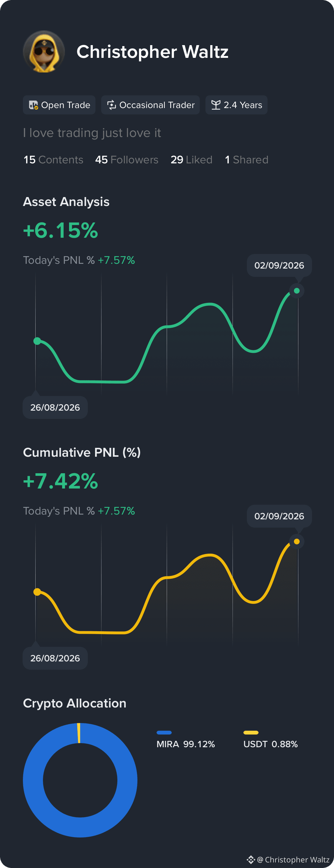Click the Occasional Trader swap icon
The width and height of the screenshot is (334, 868).
tap(112, 105)
